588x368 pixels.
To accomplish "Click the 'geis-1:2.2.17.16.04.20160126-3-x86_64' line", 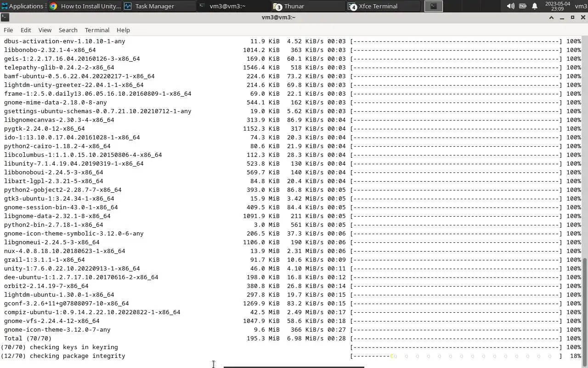I will [x=72, y=59].
